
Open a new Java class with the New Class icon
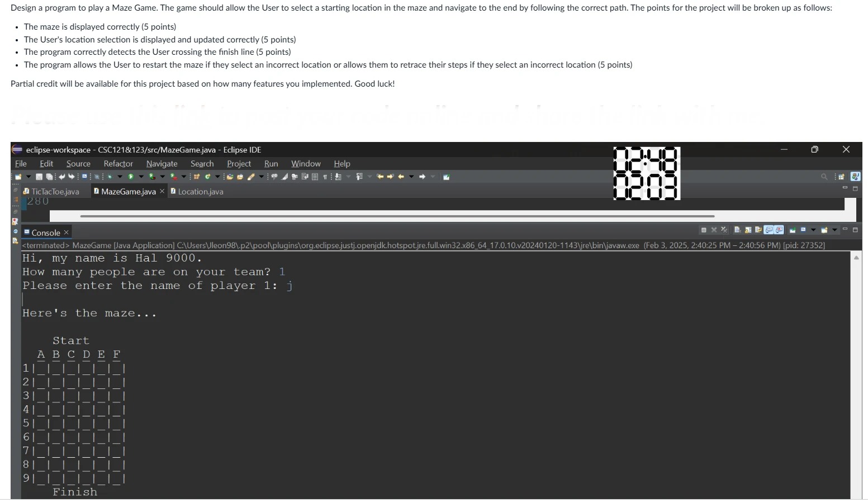pos(207,177)
